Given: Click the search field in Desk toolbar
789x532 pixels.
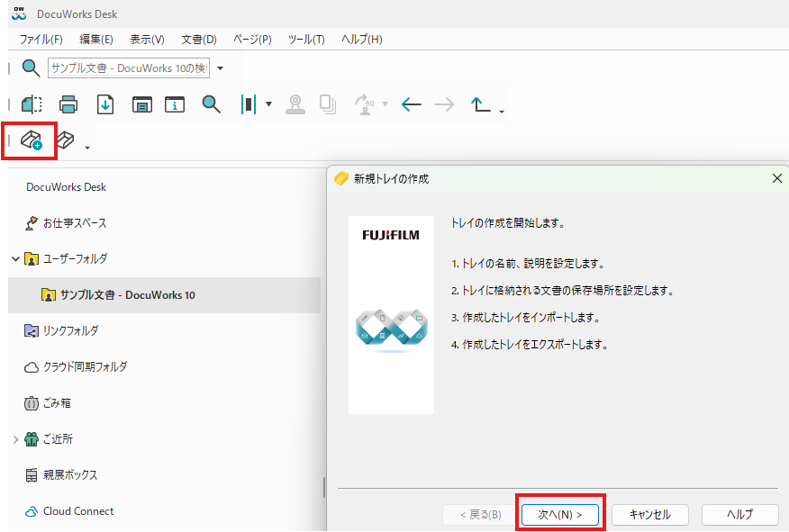Looking at the screenshot, I should tap(129, 68).
